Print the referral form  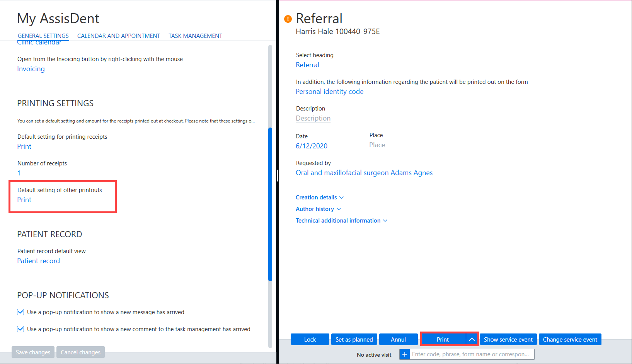(x=443, y=339)
